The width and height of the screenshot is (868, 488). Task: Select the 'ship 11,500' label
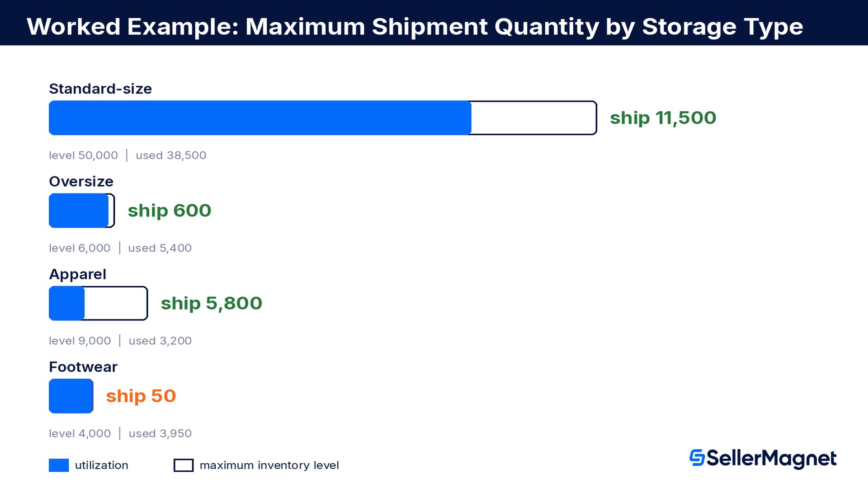pyautogui.click(x=663, y=118)
